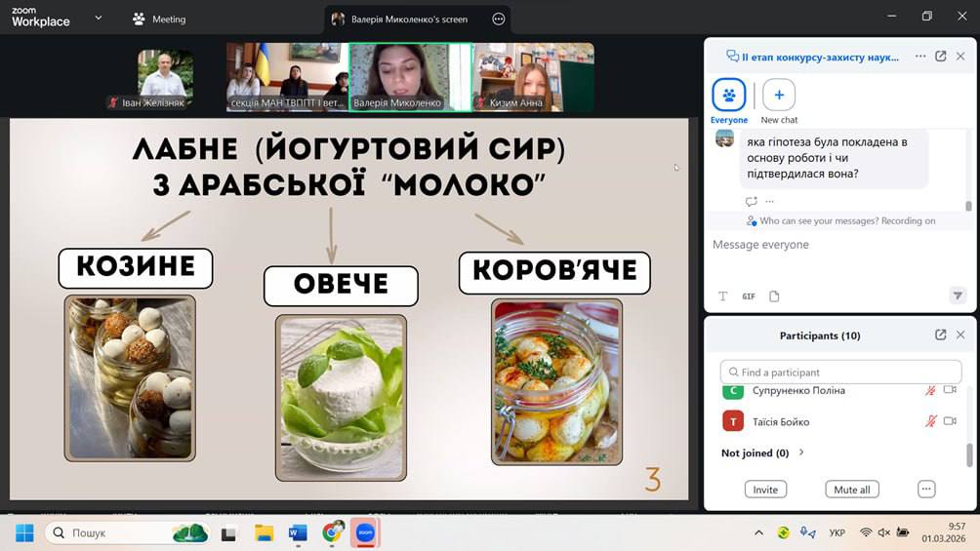
Task: Click the Mute all button
Action: coord(852,490)
